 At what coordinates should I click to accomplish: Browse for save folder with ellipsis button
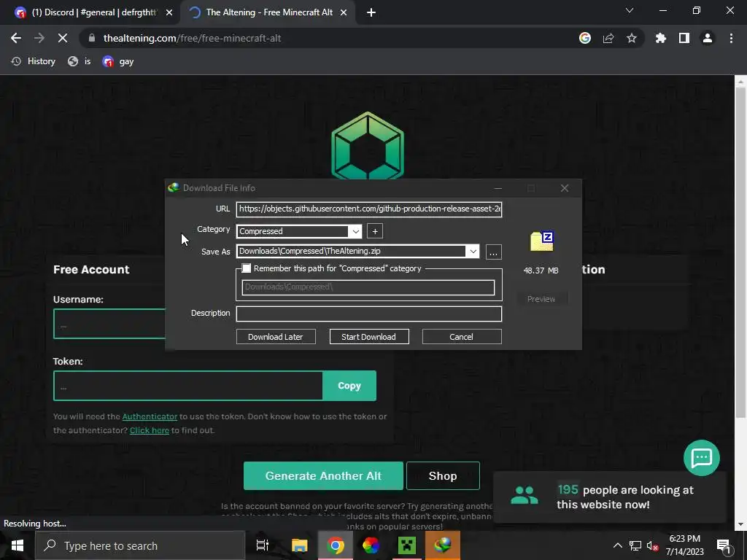coord(494,252)
